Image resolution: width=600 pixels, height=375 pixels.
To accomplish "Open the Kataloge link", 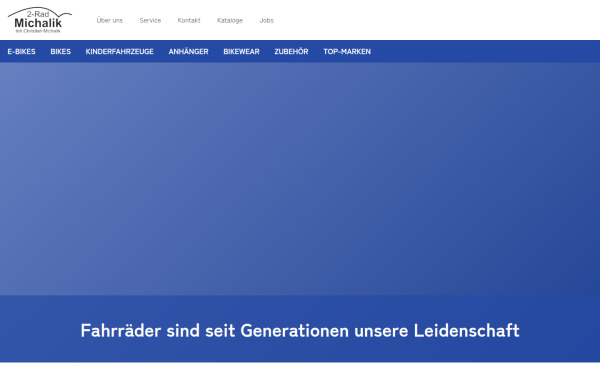I will (x=230, y=20).
